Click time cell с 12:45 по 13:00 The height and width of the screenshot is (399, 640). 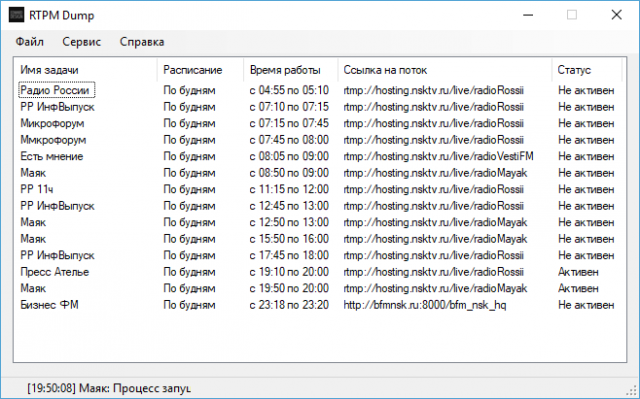pos(289,206)
